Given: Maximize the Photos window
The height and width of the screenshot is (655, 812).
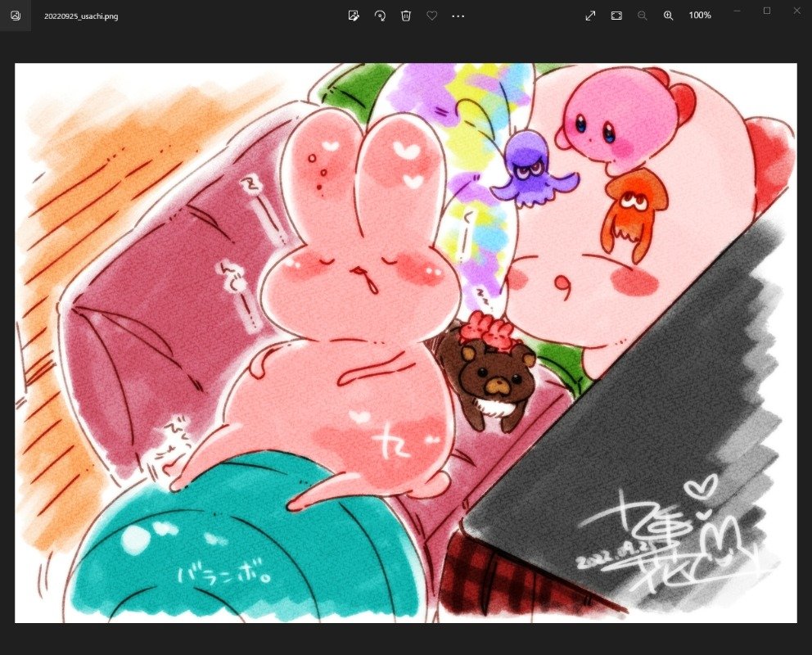Looking at the screenshot, I should pyautogui.click(x=767, y=11).
